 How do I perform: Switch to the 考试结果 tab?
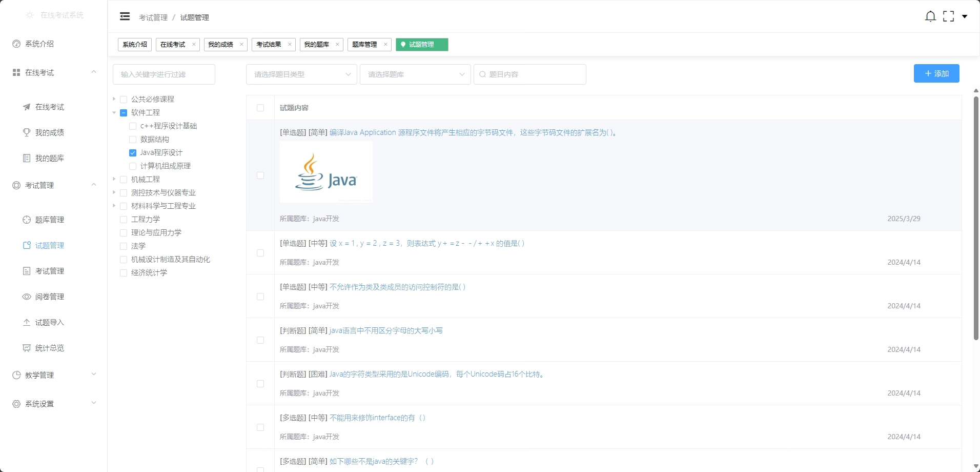(x=269, y=45)
